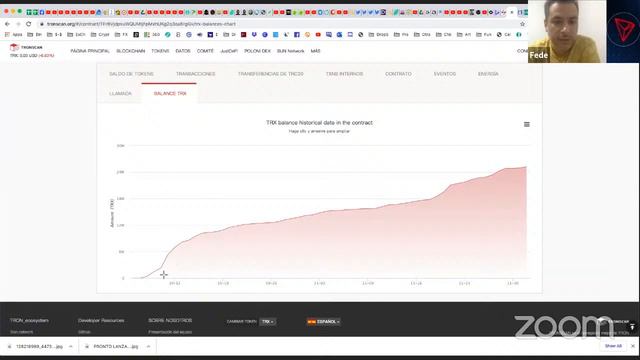The image size is (640, 360).
Task: Go back with the browser back arrow
Action: pos(7,24)
